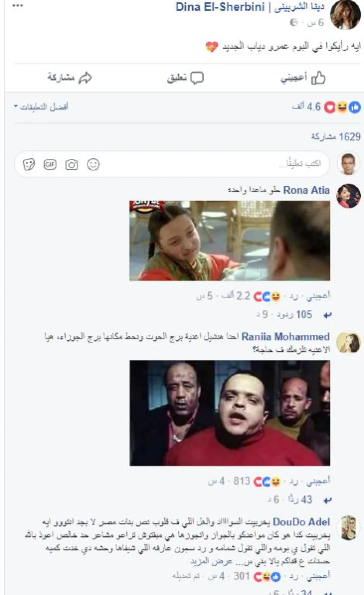The width and height of the screenshot is (364, 595).
Task: Click the Comment action button
Action: (x=185, y=78)
